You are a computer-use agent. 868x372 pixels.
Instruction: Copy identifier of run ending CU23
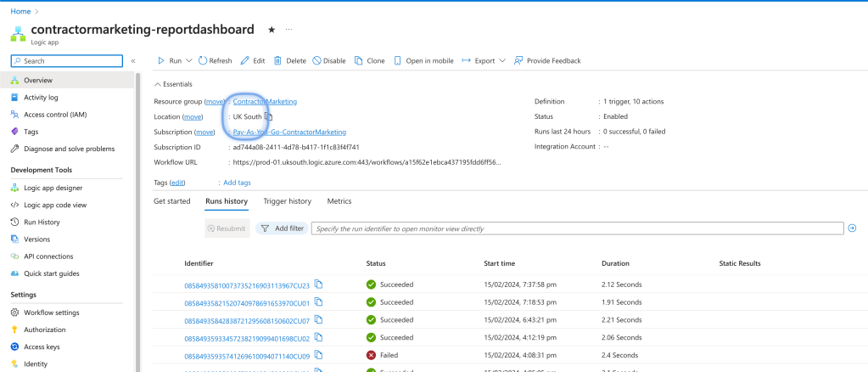pos(319,285)
